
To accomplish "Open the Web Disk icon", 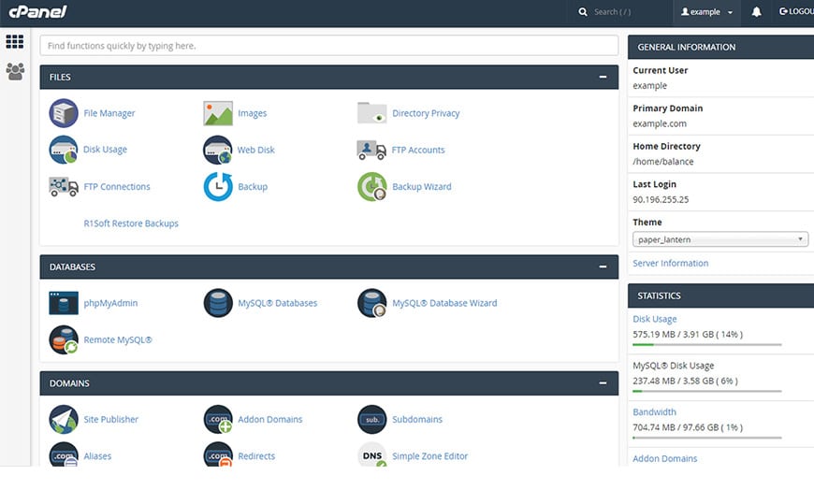I will pyautogui.click(x=218, y=150).
